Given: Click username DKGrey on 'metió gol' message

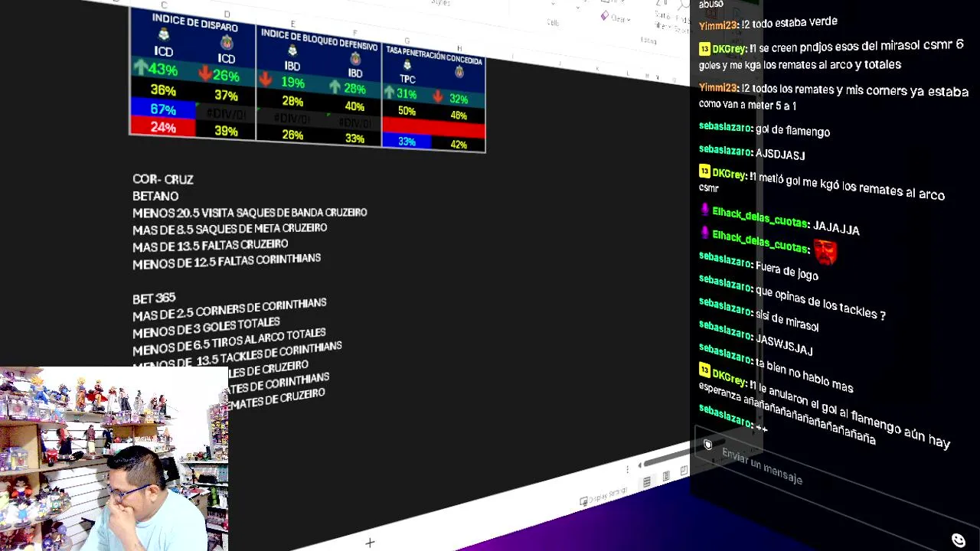Looking at the screenshot, I should coord(729,174).
